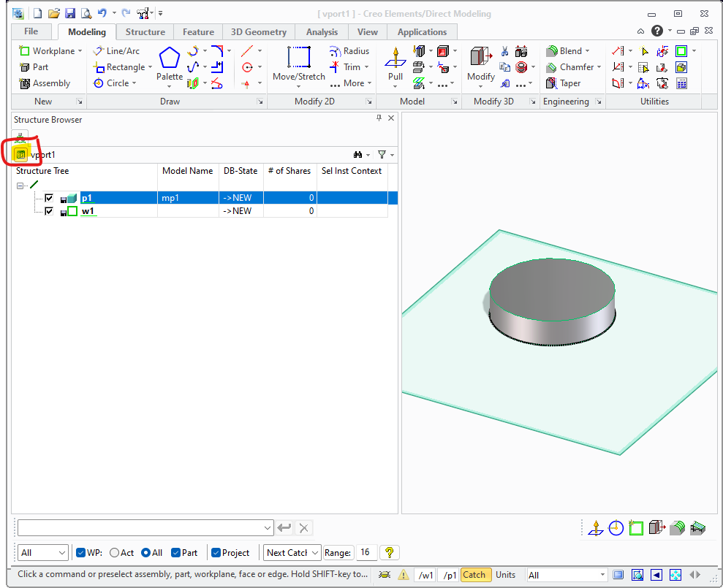This screenshot has height=588, width=723.
Task: Click the highlighted Structure Browser icon
Action: pyautogui.click(x=21, y=154)
